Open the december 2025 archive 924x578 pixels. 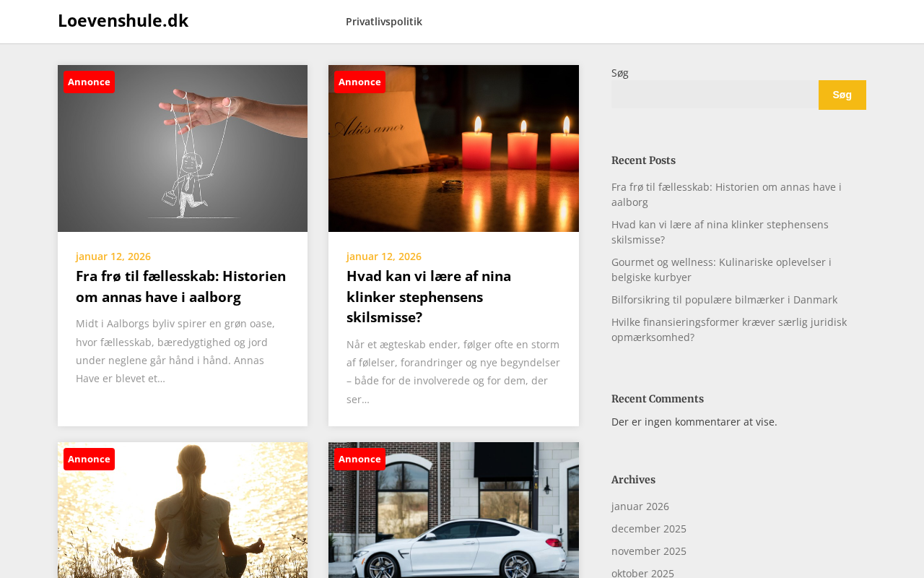649,528
